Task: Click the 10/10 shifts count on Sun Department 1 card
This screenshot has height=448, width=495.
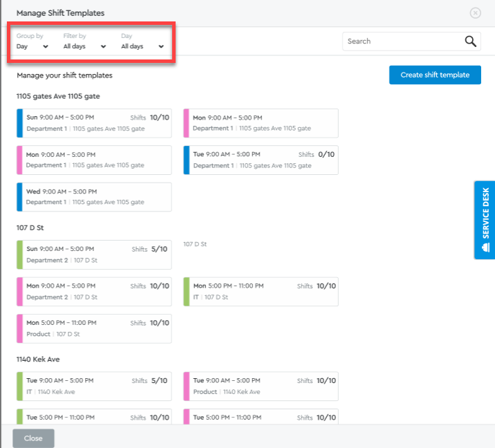Action: click(160, 118)
